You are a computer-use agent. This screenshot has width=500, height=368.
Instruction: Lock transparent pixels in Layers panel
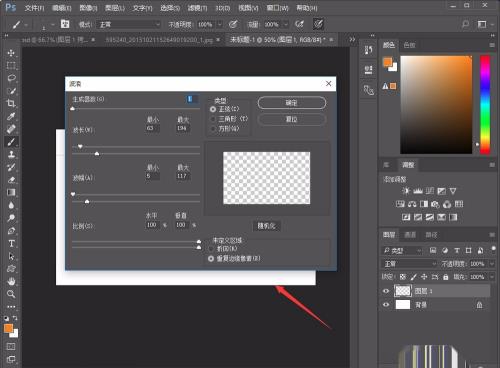click(403, 277)
